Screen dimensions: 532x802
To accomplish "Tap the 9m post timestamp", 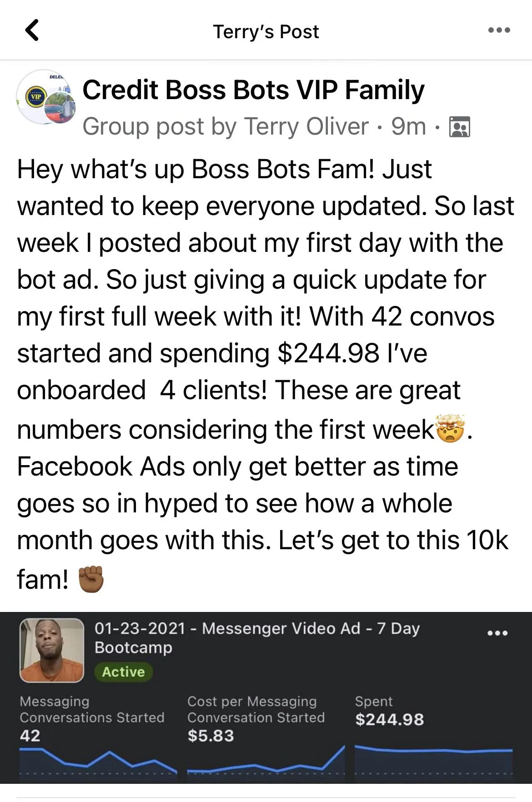I will click(408, 126).
